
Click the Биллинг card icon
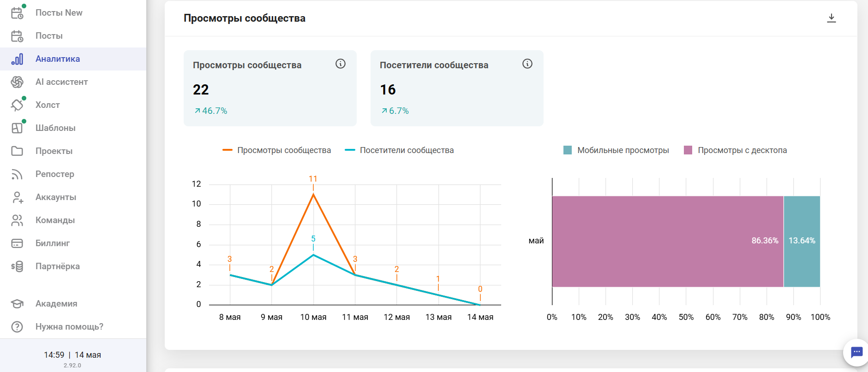tap(17, 243)
